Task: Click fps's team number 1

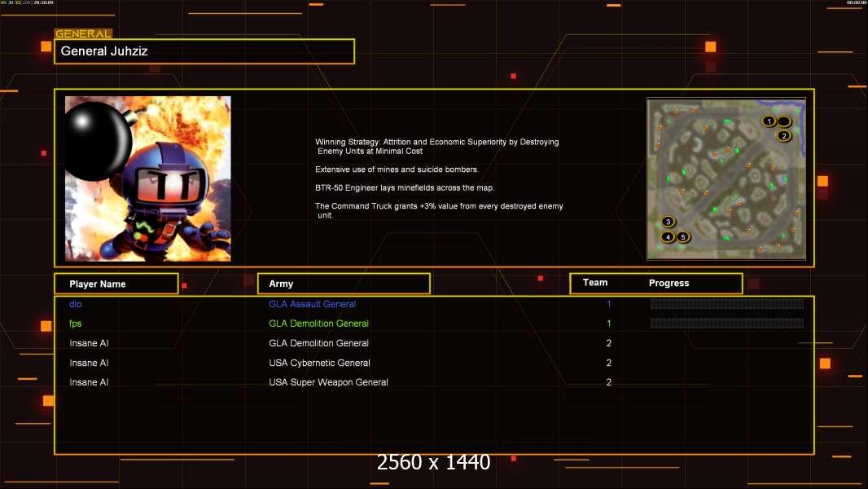Action: (608, 324)
